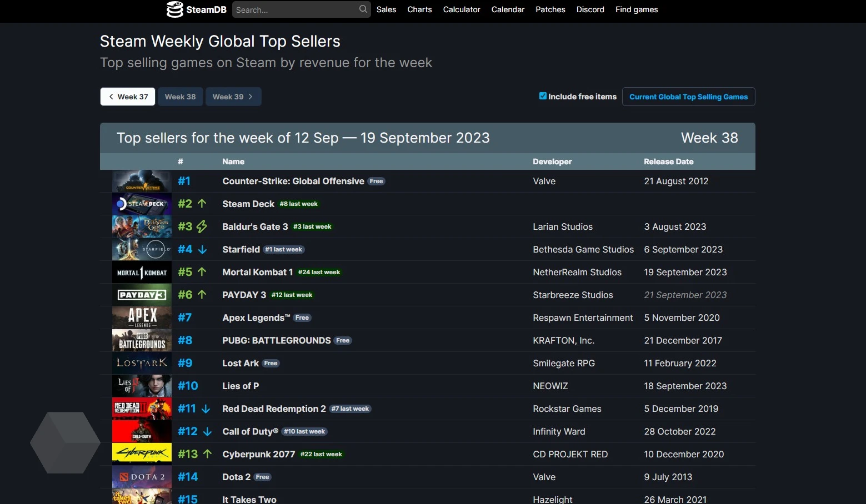
Task: Open Current Global Top Selling Games
Action: (x=688, y=97)
